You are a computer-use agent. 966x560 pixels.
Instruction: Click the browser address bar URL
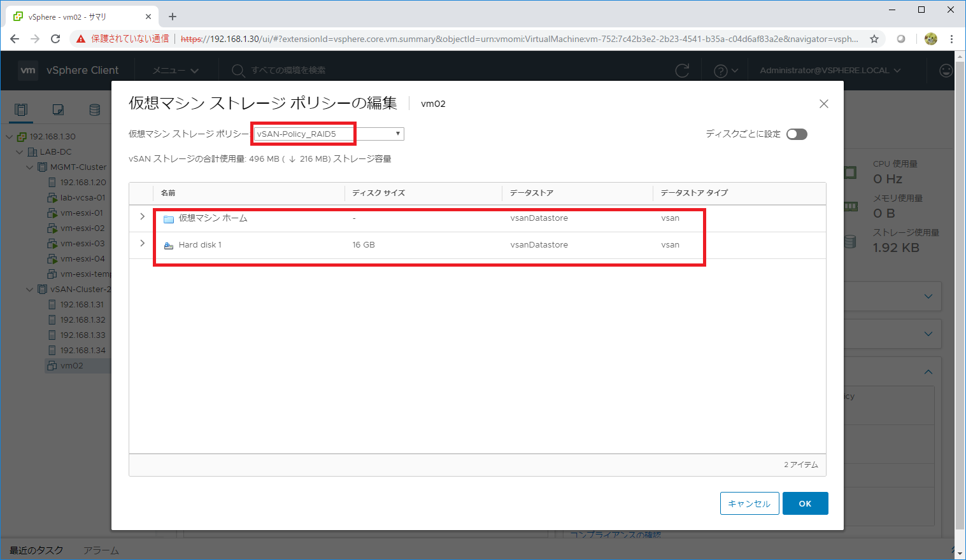(519, 39)
